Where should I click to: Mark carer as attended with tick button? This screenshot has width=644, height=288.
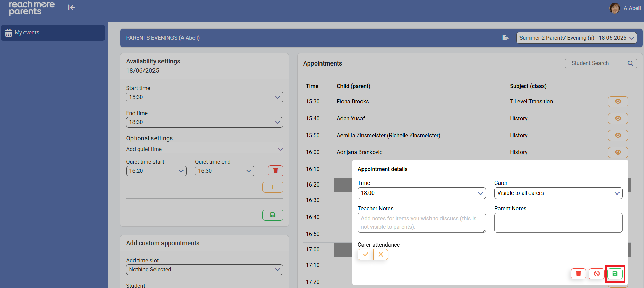click(x=365, y=254)
